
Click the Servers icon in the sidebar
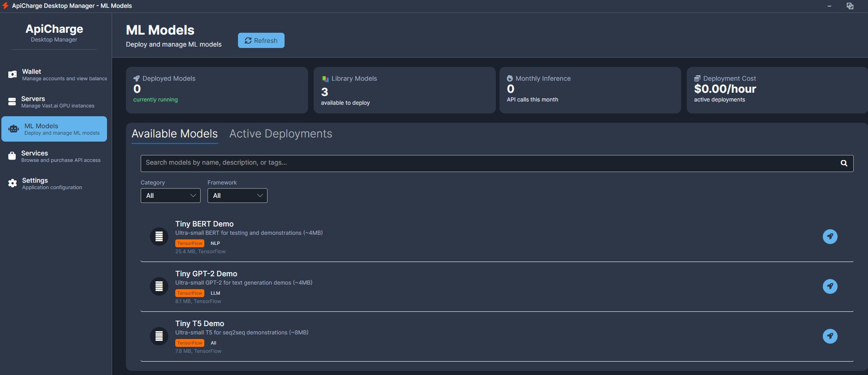tap(12, 102)
